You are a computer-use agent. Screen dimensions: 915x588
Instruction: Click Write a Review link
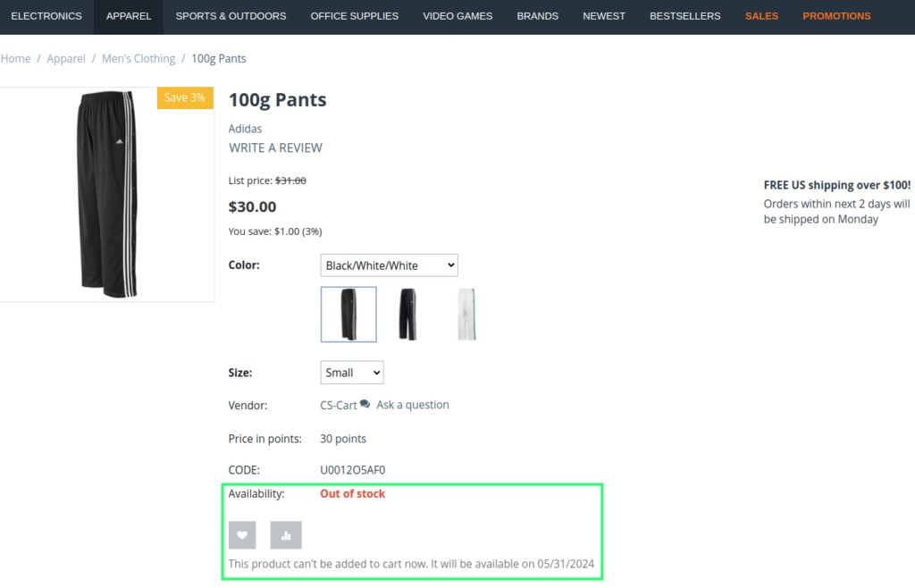[x=275, y=148]
